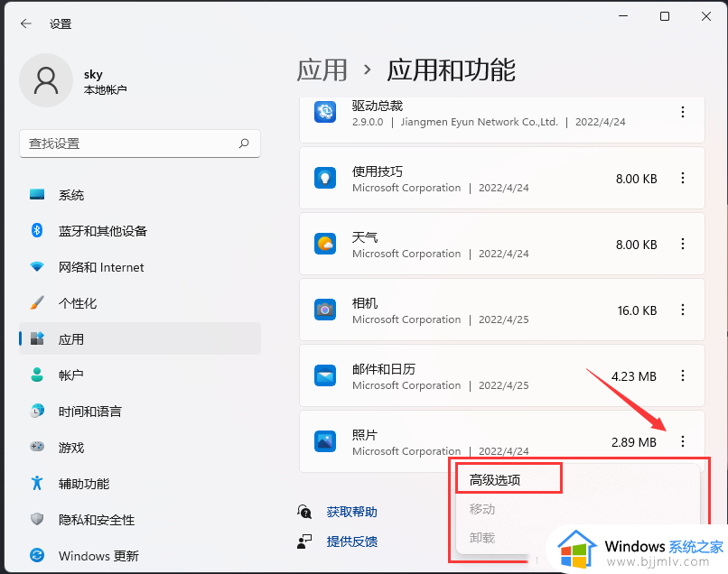Go back with the arrow icon
This screenshot has width=728, height=574.
26,23
